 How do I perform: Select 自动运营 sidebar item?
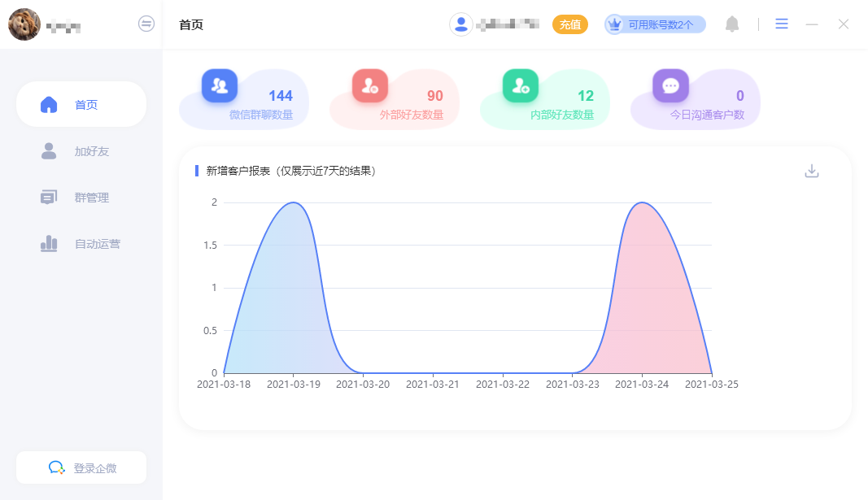tap(81, 244)
